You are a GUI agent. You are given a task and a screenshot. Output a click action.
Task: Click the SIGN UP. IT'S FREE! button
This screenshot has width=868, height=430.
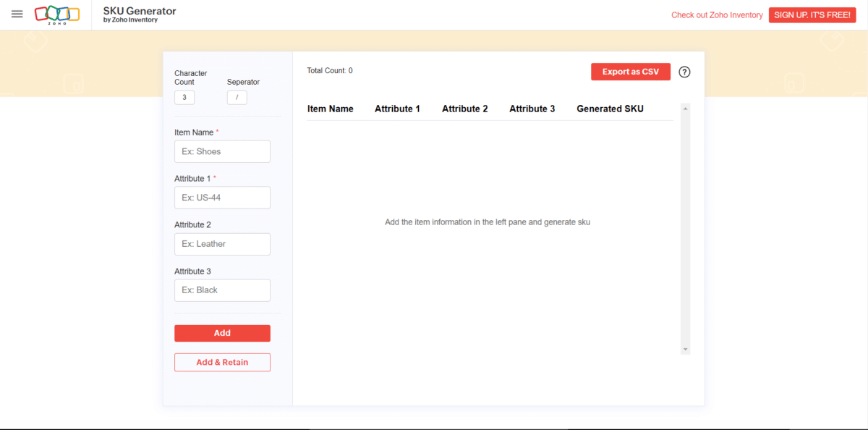pos(812,15)
